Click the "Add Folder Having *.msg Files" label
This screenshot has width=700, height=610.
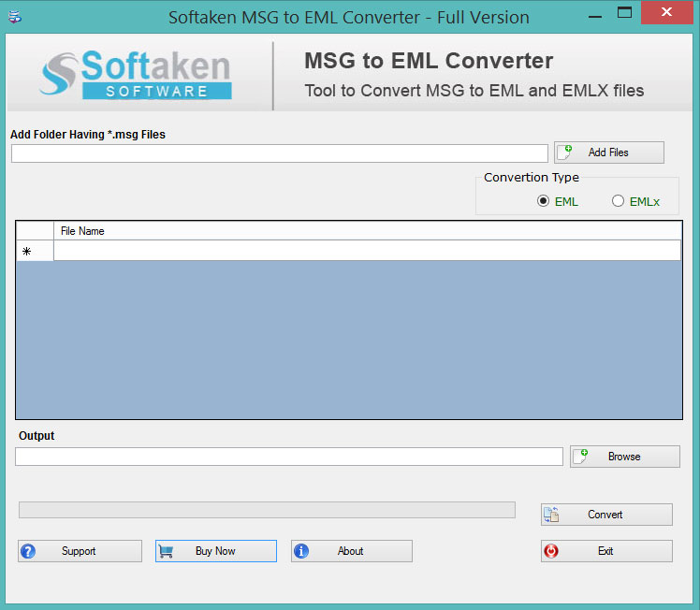pos(88,135)
